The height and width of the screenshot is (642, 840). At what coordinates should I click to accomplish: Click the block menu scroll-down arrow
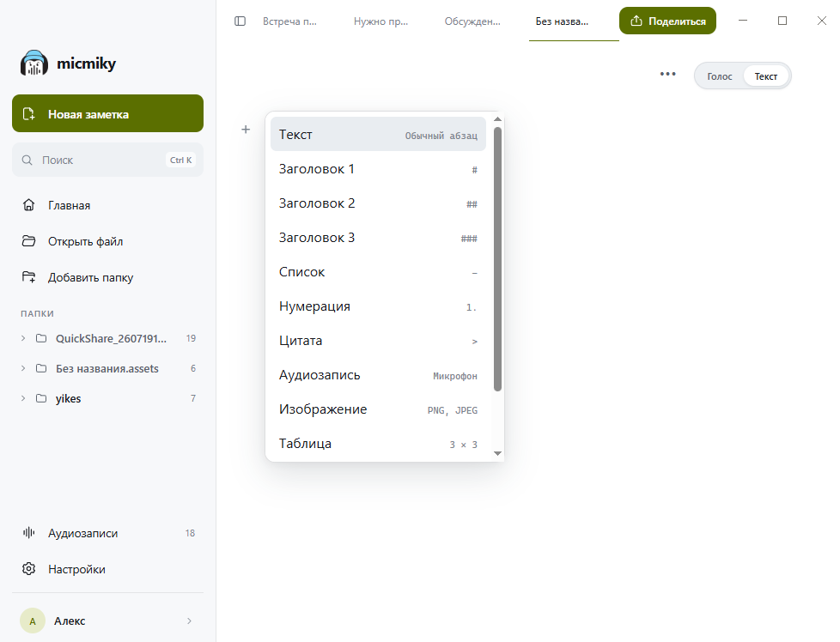(497, 453)
